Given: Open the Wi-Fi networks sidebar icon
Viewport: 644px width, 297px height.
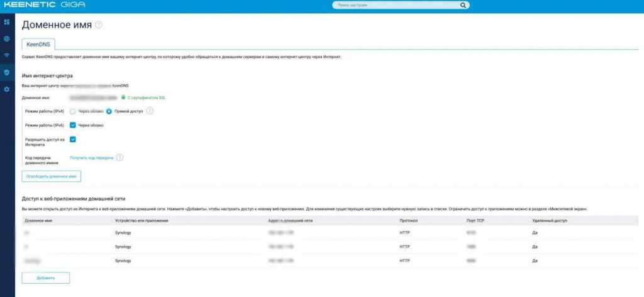Looking at the screenshot, I should pyautogui.click(x=7, y=56).
